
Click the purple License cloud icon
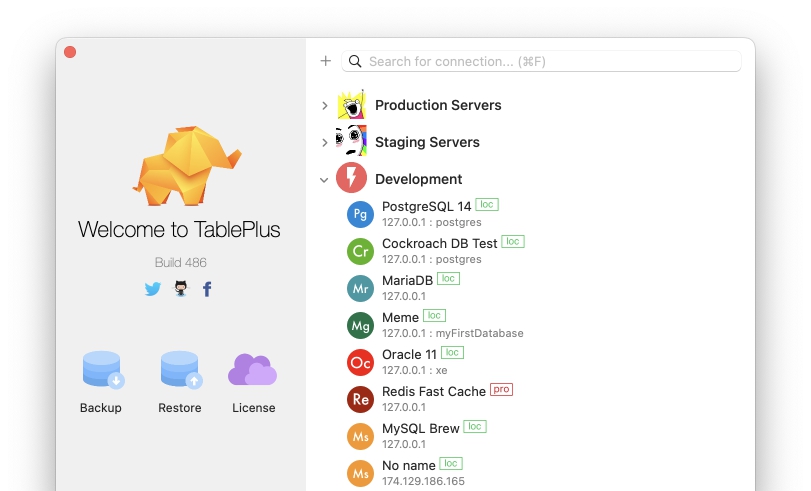252,369
